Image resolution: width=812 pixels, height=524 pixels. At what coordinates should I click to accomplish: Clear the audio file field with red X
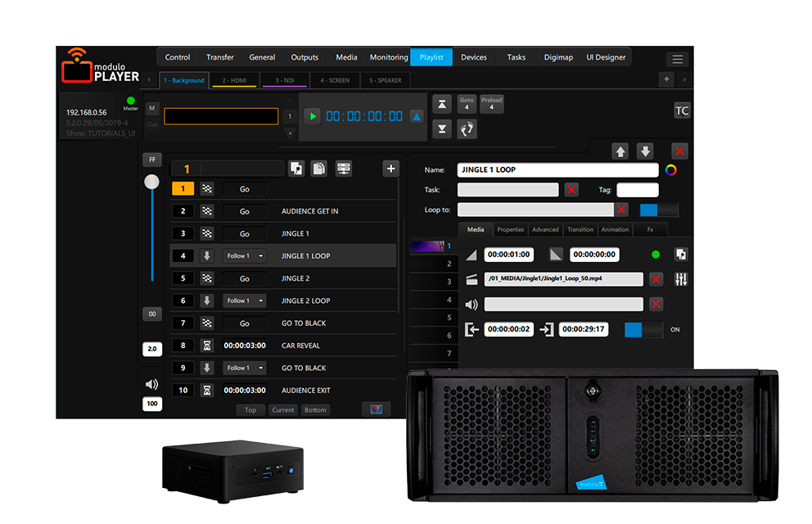point(656,305)
